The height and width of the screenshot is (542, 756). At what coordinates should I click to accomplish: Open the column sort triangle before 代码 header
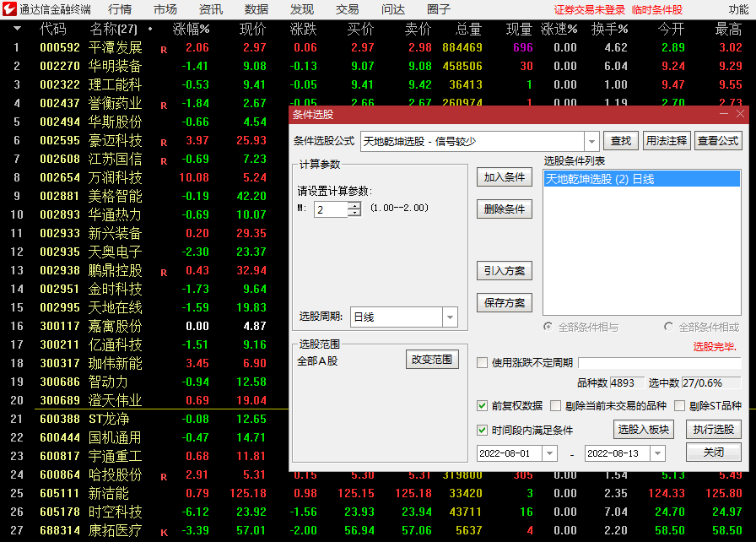[17, 29]
